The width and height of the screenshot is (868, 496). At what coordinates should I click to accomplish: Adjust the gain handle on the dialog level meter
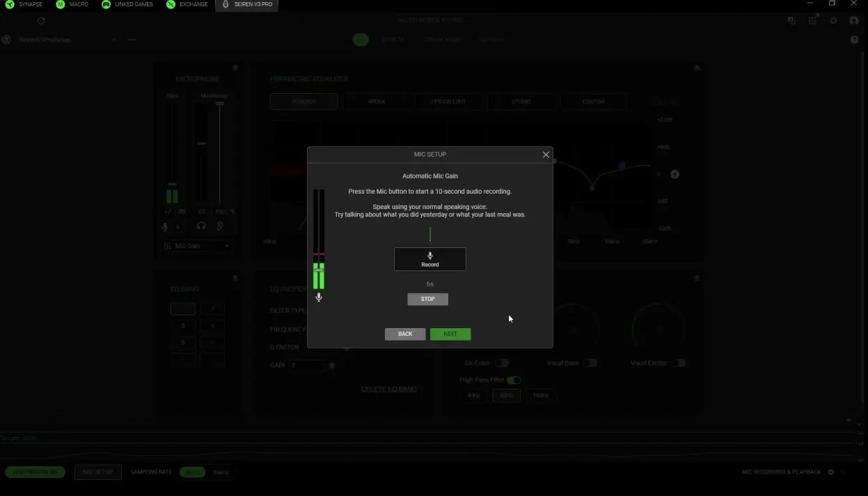(x=318, y=270)
